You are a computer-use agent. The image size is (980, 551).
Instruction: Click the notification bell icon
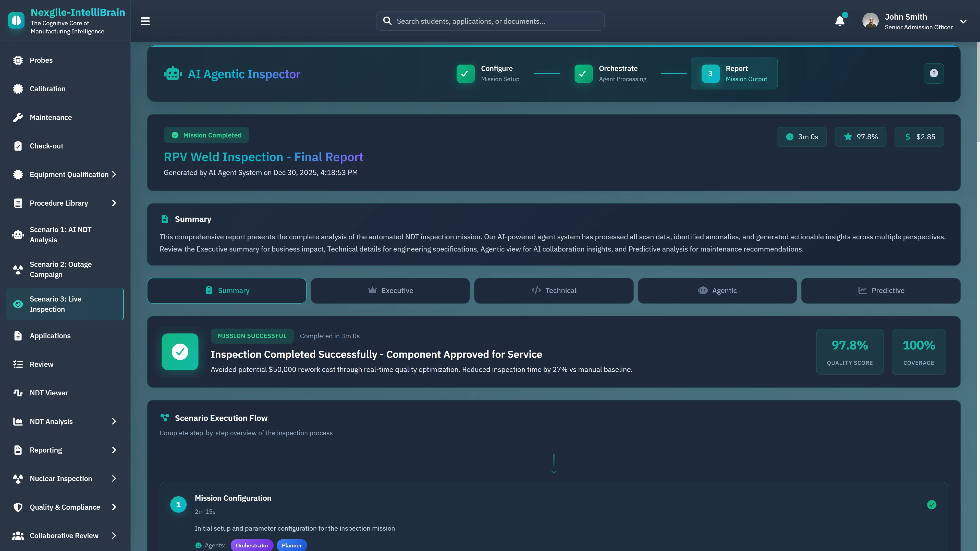click(840, 21)
